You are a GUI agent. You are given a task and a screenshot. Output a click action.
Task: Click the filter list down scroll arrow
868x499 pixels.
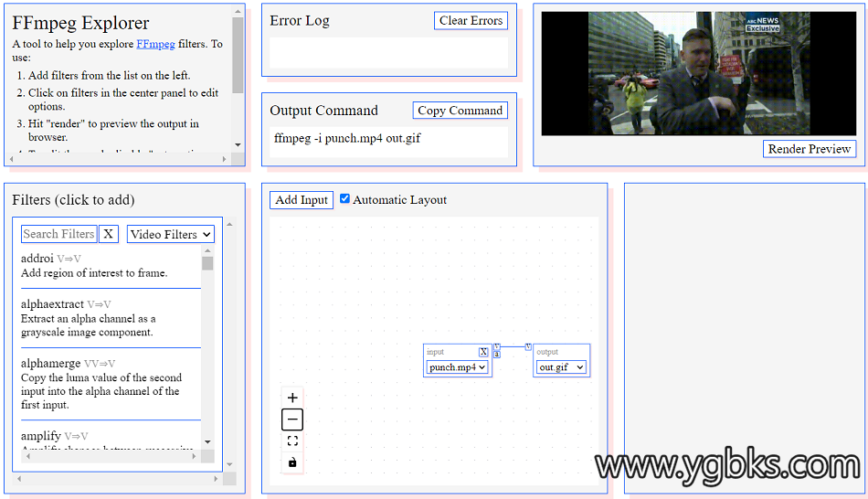point(207,442)
